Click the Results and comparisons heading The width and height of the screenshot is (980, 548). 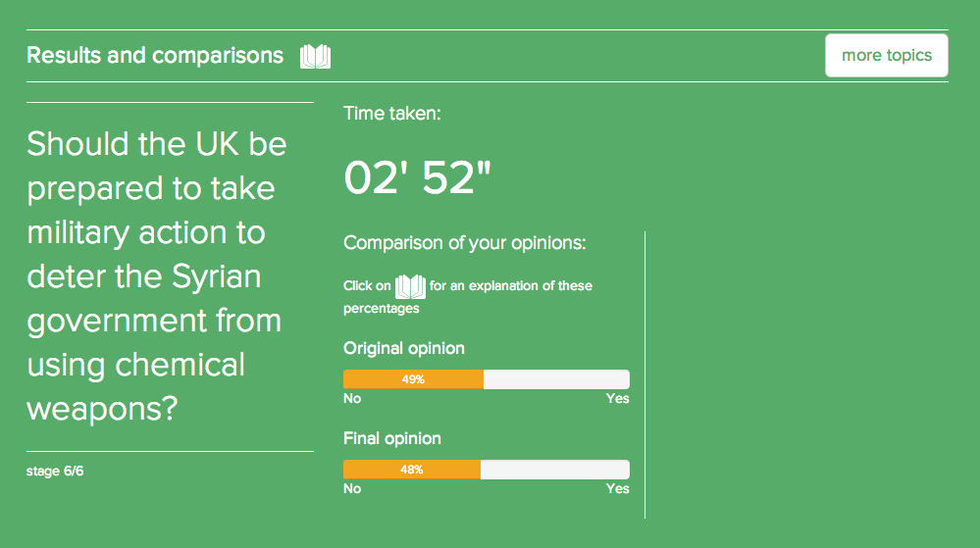click(155, 56)
